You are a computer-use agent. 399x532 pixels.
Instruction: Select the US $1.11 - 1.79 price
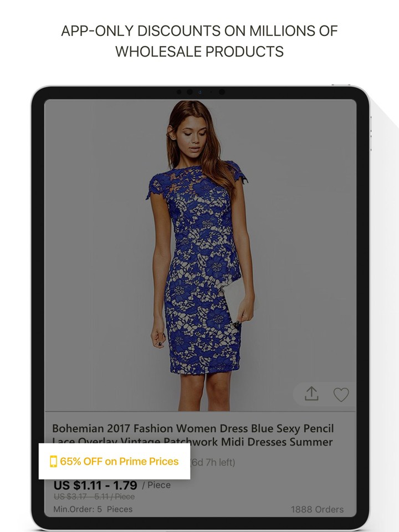(x=95, y=485)
